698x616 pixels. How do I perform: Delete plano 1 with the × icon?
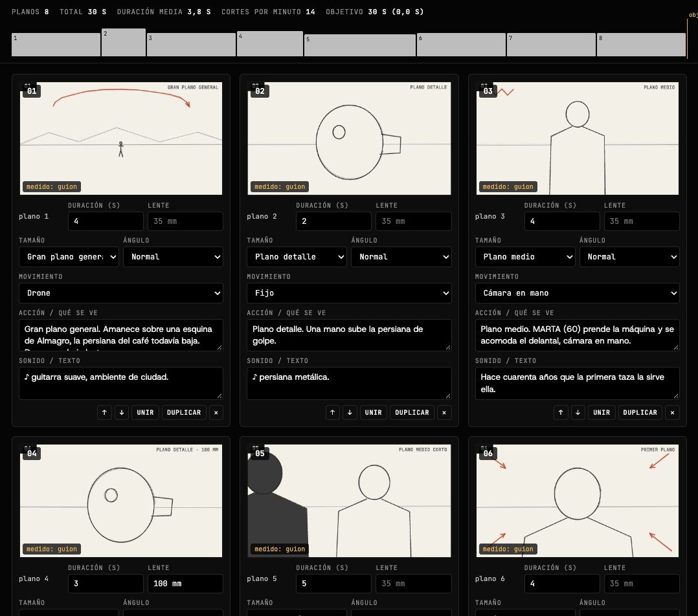[216, 412]
